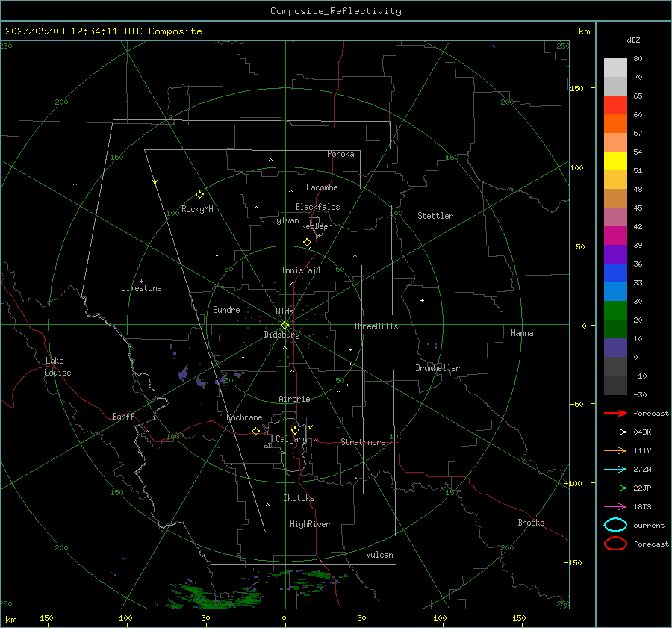Viewport: 672px width, 628px height.
Task: Select the cyan 'current' ellipse legend icon
Action: click(x=615, y=525)
